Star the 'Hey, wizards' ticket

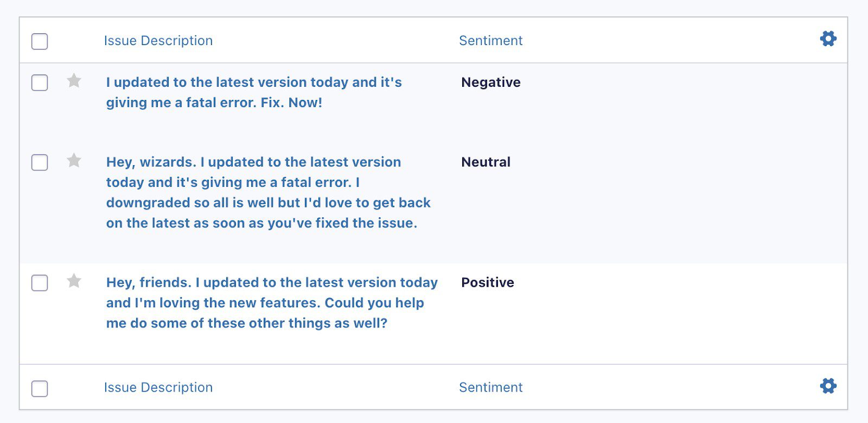74,161
